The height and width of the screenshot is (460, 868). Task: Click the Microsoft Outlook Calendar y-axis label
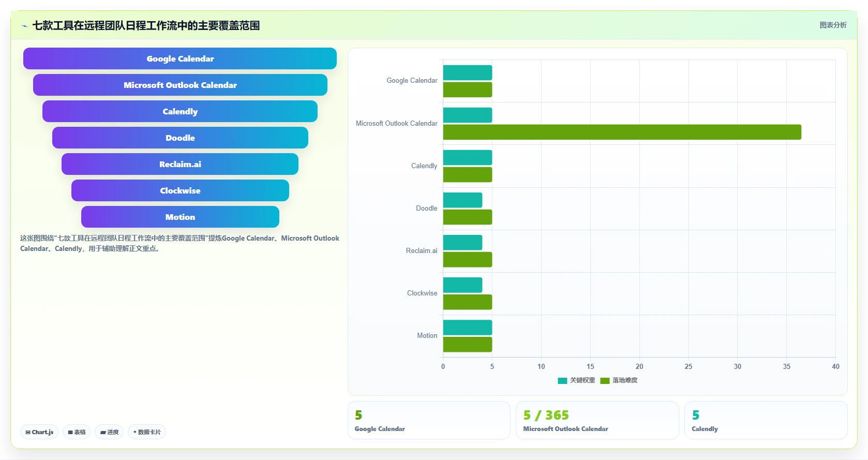point(396,124)
